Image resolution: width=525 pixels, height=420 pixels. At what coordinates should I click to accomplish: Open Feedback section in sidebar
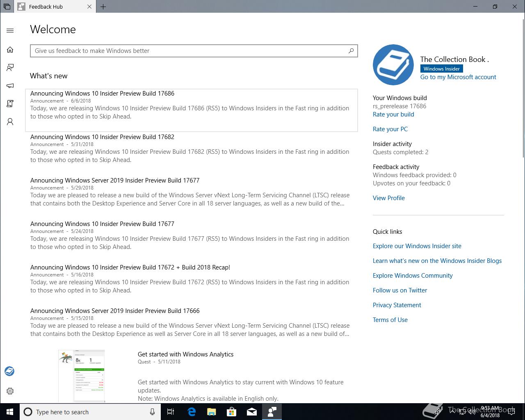10,68
